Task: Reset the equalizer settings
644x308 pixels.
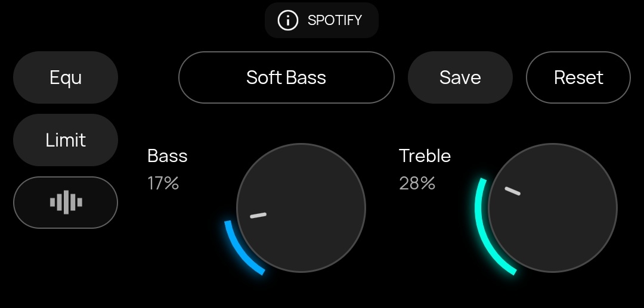Action: 578,77
